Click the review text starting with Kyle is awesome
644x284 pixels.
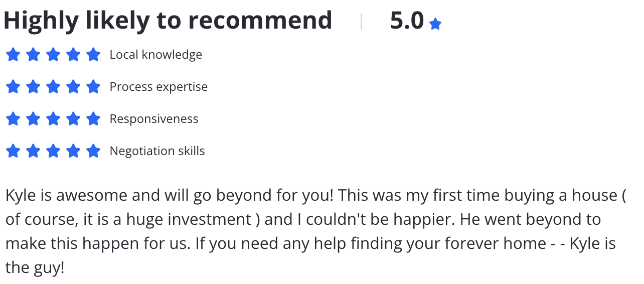point(316,231)
